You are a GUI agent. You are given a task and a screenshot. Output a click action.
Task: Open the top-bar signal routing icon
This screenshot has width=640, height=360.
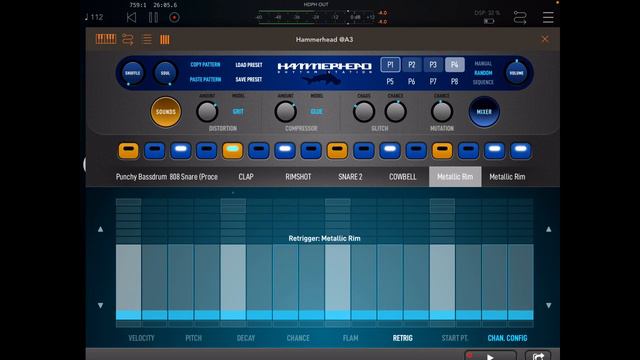(520, 18)
